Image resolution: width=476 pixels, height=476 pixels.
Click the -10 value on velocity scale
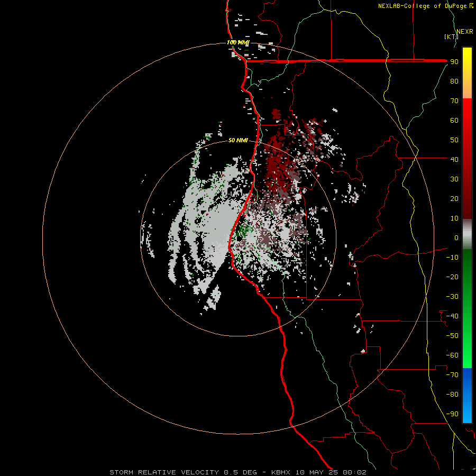click(x=452, y=258)
